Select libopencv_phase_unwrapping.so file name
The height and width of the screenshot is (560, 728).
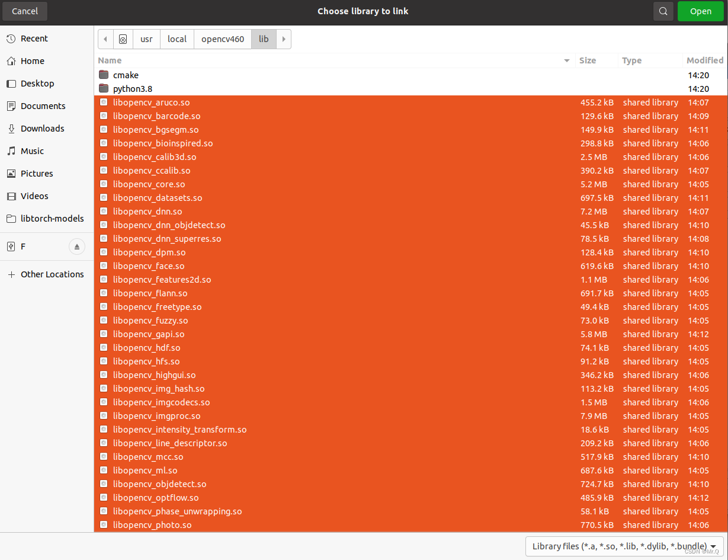(178, 511)
